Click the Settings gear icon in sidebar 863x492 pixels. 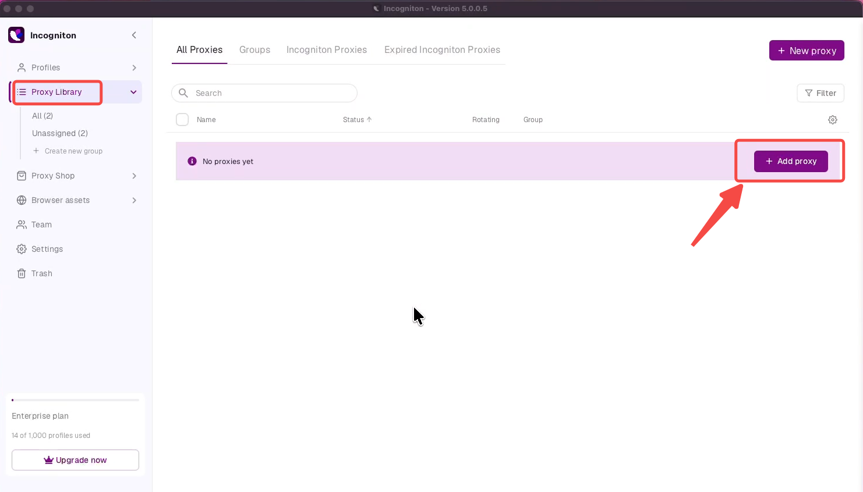pos(21,249)
